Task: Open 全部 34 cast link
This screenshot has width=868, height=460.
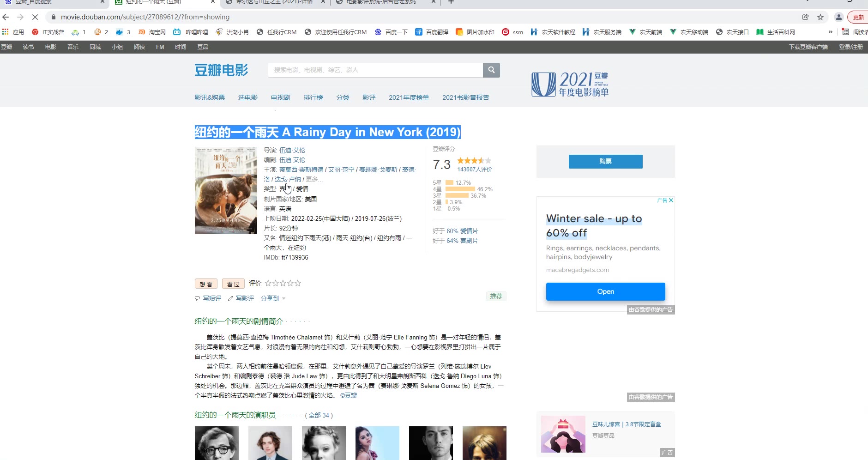Action: click(319, 415)
